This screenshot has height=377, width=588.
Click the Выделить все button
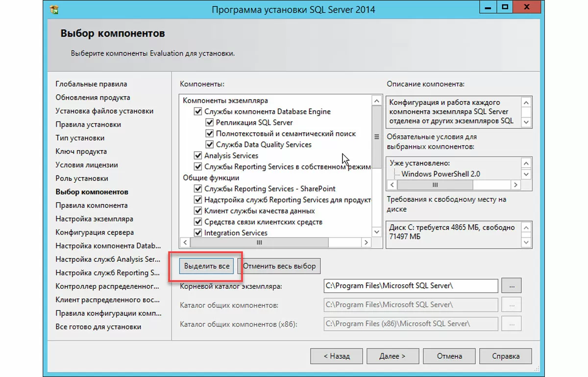207,267
